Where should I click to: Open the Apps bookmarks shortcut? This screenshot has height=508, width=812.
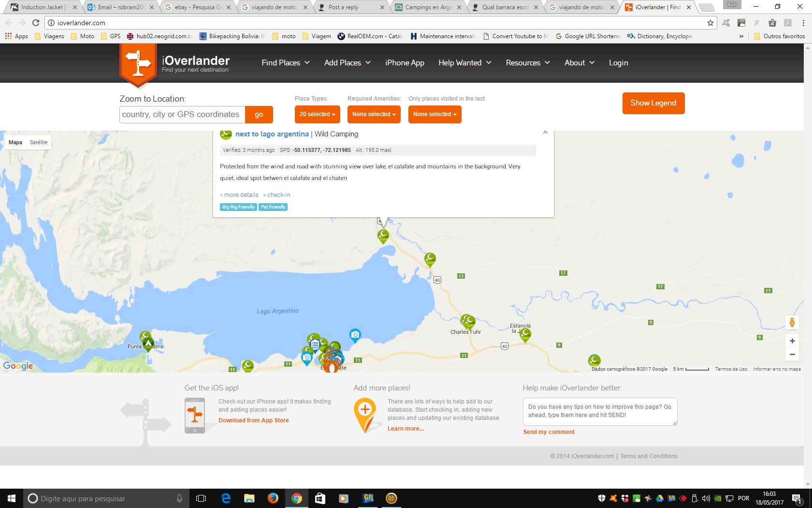[16, 36]
